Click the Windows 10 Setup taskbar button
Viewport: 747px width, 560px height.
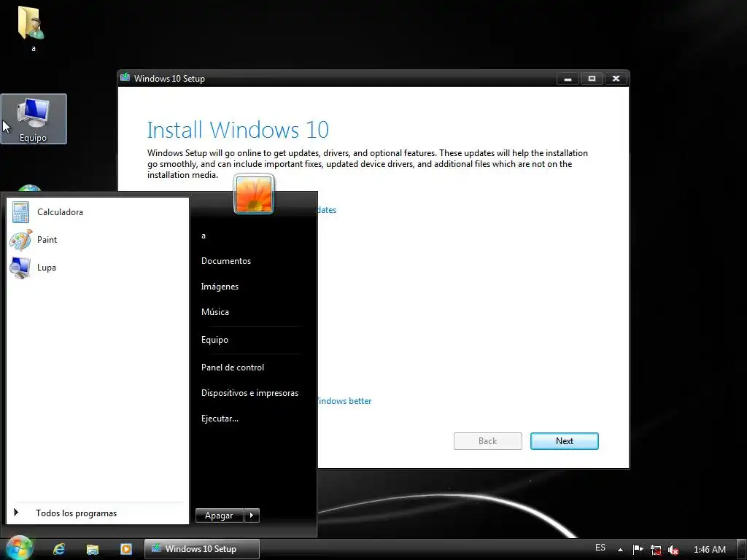[202, 549]
